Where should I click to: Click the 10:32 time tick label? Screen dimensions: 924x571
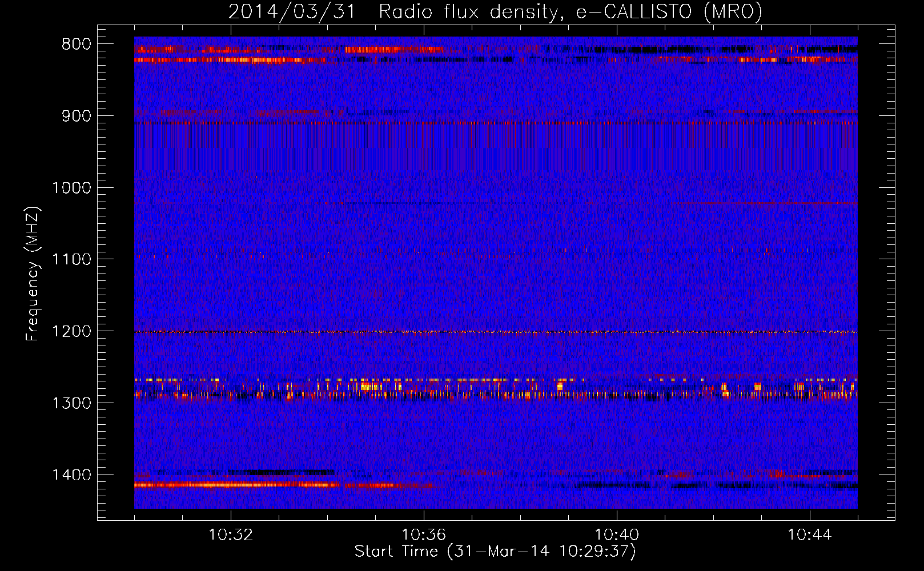pyautogui.click(x=231, y=535)
